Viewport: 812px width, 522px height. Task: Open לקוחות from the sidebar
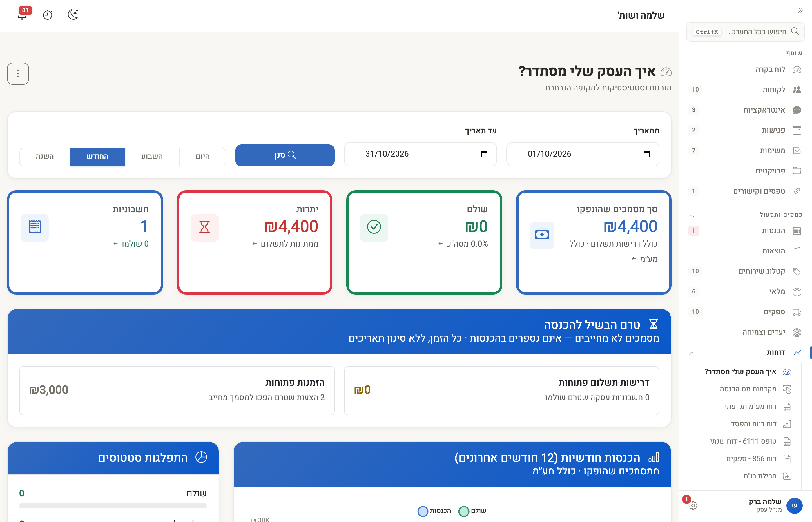pos(746,90)
